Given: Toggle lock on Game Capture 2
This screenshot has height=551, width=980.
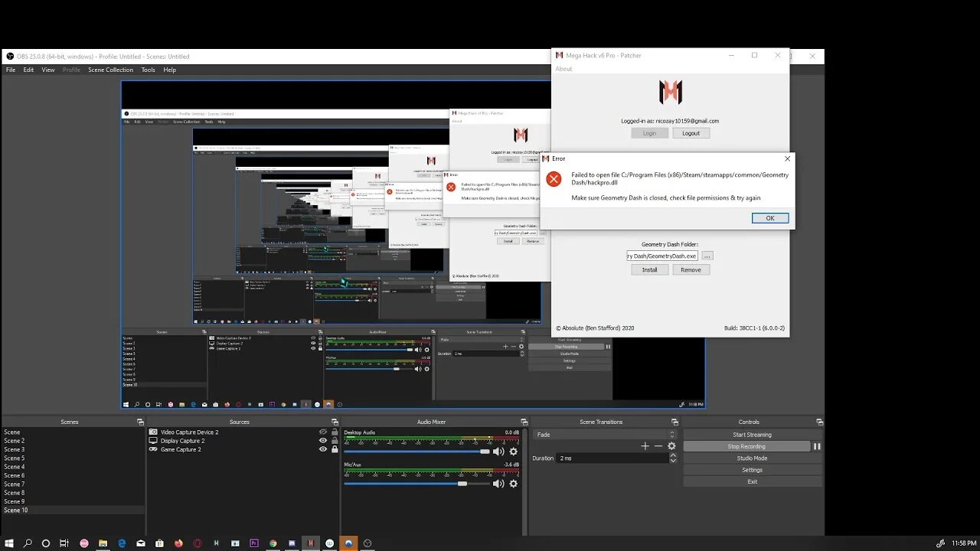Looking at the screenshot, I should (335, 449).
